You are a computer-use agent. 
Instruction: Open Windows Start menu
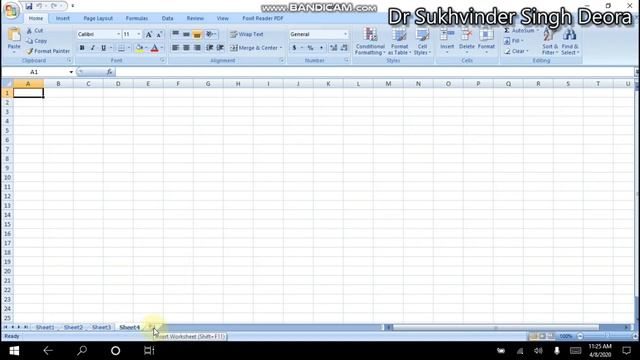(x=14, y=351)
